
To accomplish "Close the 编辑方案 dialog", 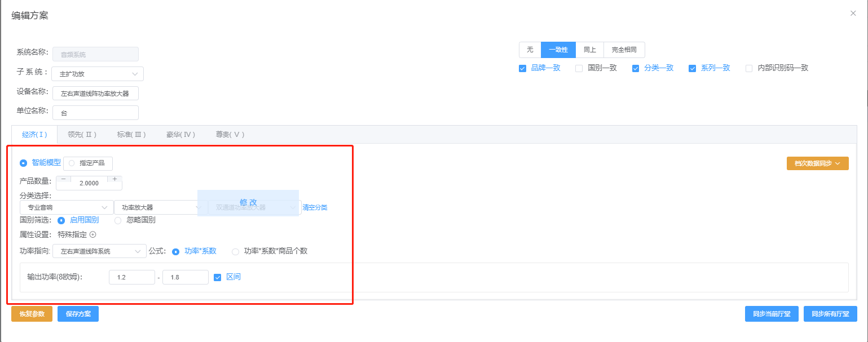I will 853,14.
